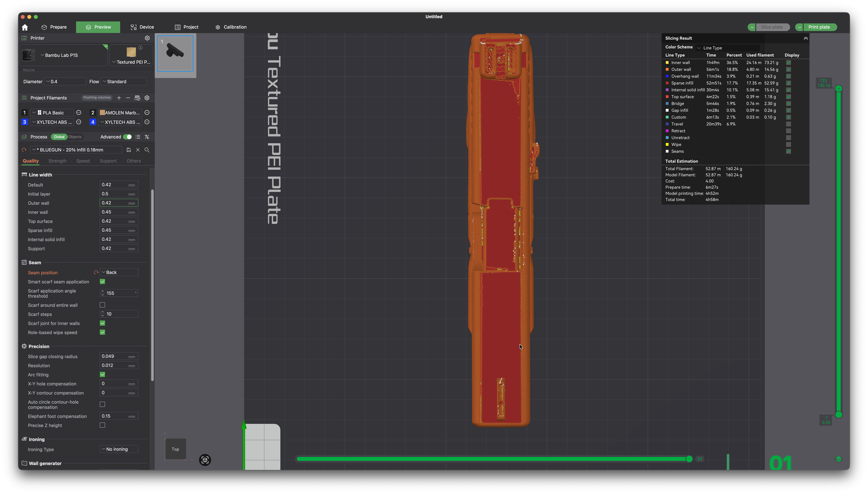This screenshot has width=868, height=494.
Task: Collapse the Slicing Result panel
Action: [806, 38]
